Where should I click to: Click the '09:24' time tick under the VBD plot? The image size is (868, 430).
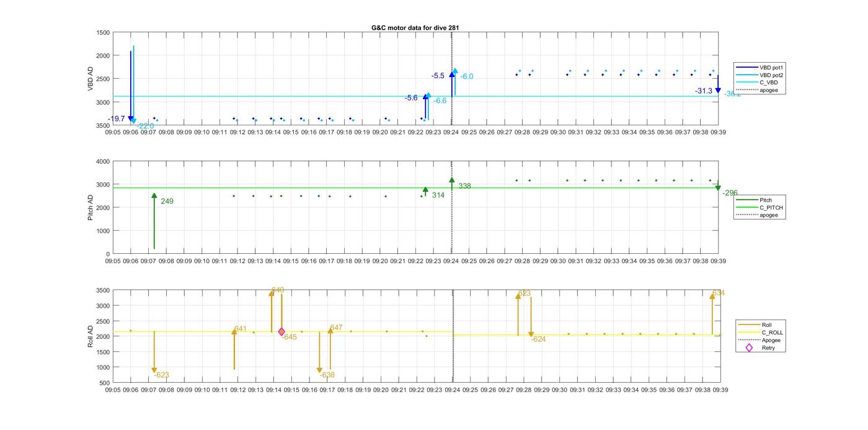451,132
